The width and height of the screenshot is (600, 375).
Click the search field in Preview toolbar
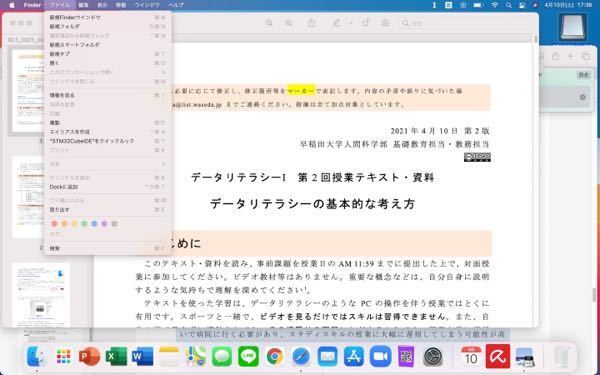[x=466, y=23]
